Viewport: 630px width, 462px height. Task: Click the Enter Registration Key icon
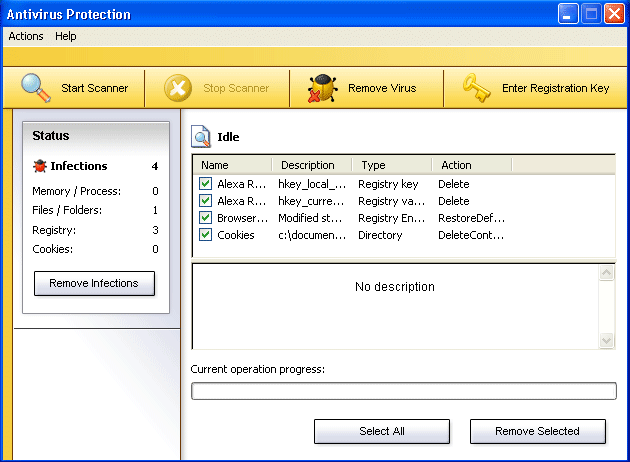point(477,88)
